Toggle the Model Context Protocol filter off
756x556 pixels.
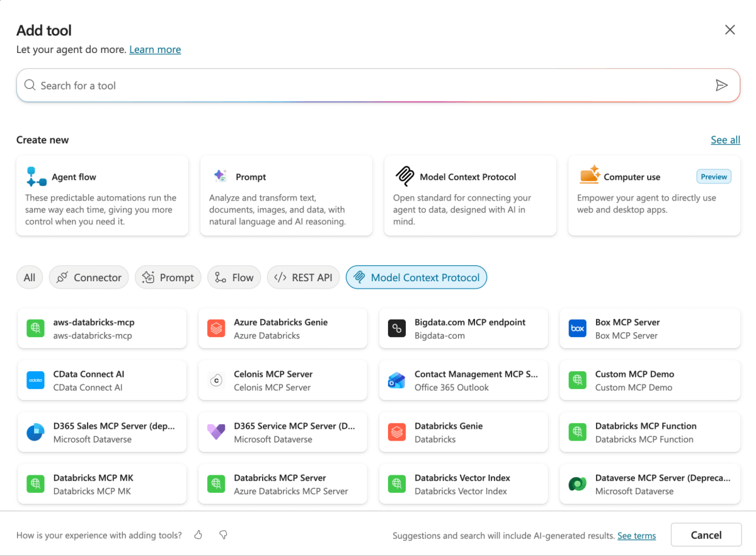[x=416, y=277]
